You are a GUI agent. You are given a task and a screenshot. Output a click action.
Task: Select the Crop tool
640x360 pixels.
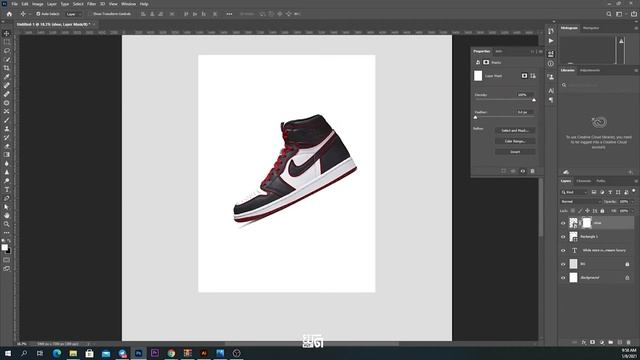7,68
